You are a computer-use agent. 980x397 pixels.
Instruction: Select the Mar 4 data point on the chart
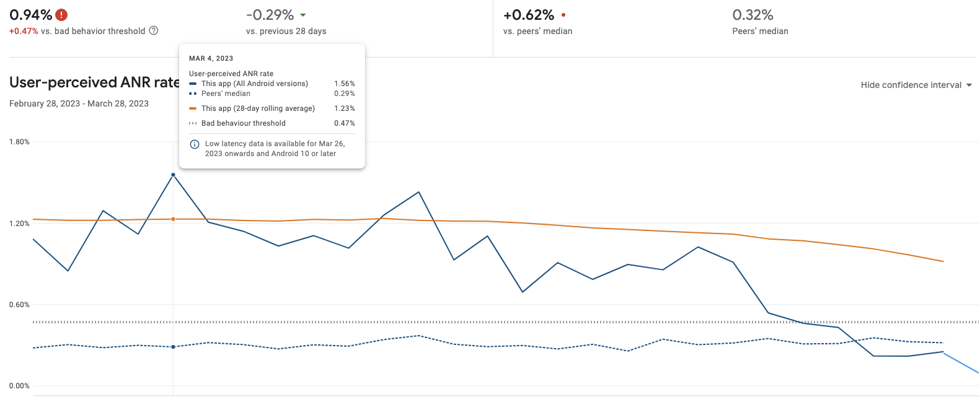(173, 174)
